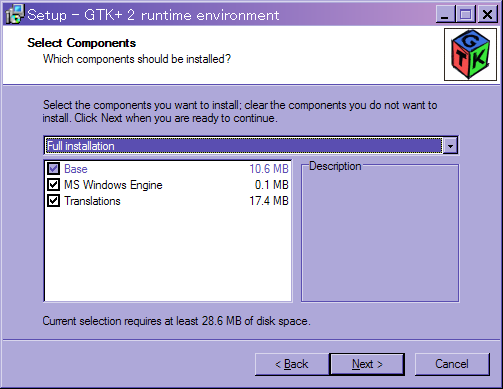Click the 0.1 MB size entry
The height and width of the screenshot is (389, 503).
(272, 185)
